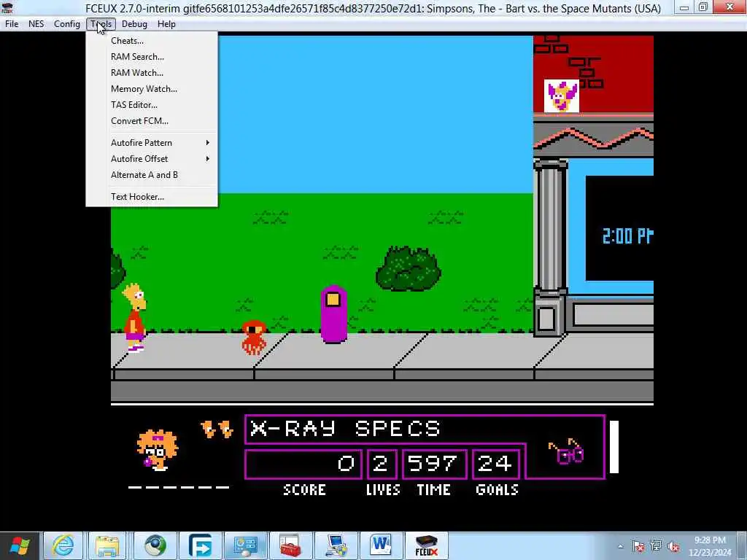
Task: Click the TIME counter showing 597
Action: 433,463
